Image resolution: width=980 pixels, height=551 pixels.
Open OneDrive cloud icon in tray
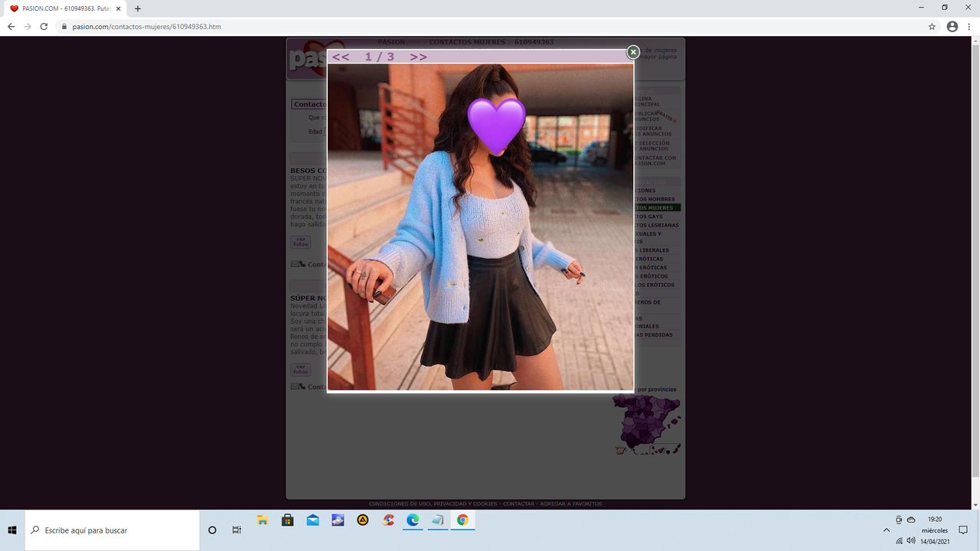point(911,520)
